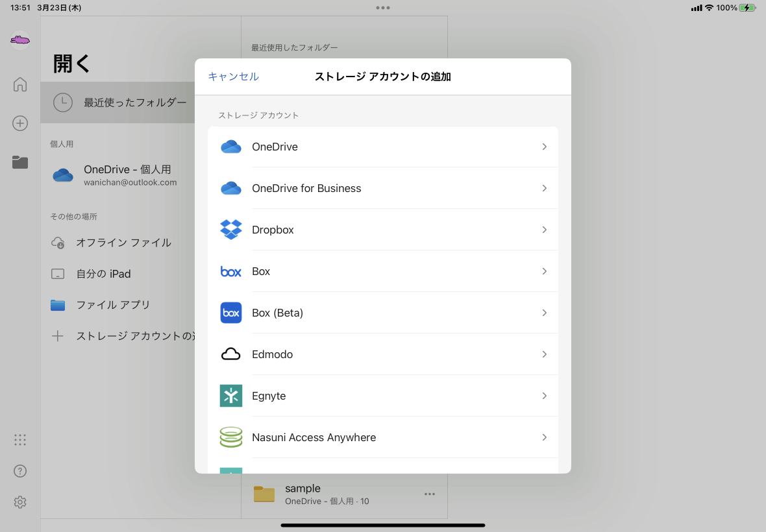Viewport: 766px width, 532px height.
Task: Open help question mark icon
Action: (20, 471)
